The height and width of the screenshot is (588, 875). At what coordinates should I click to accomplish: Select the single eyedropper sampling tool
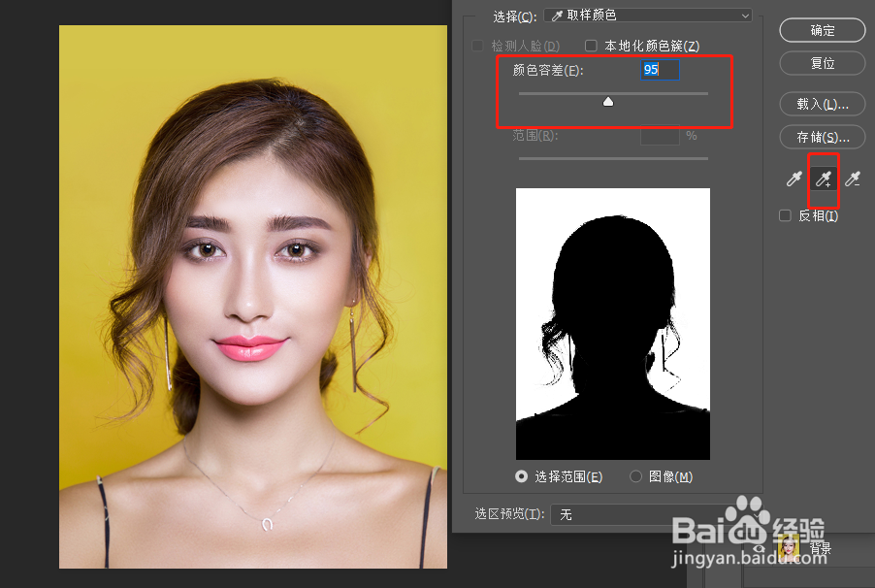pos(793,179)
